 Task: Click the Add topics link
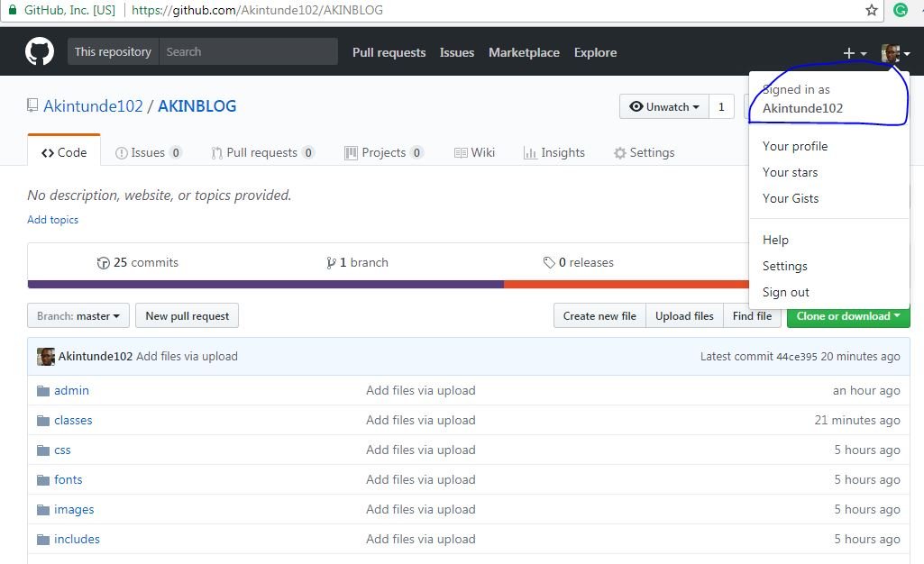click(x=52, y=220)
